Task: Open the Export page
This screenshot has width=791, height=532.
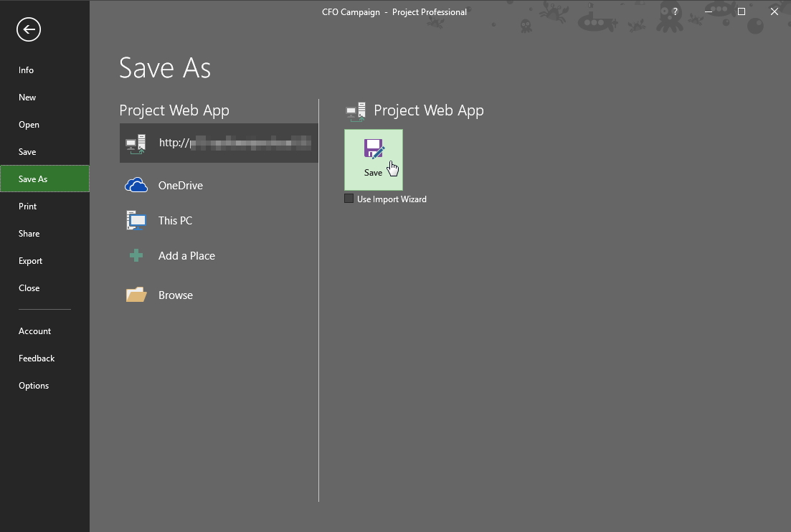Action: [x=45, y=261]
